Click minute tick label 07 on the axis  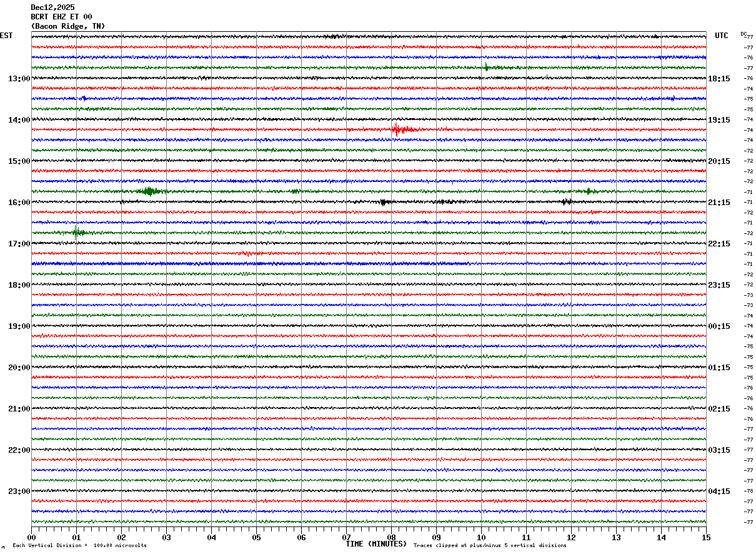(x=346, y=537)
